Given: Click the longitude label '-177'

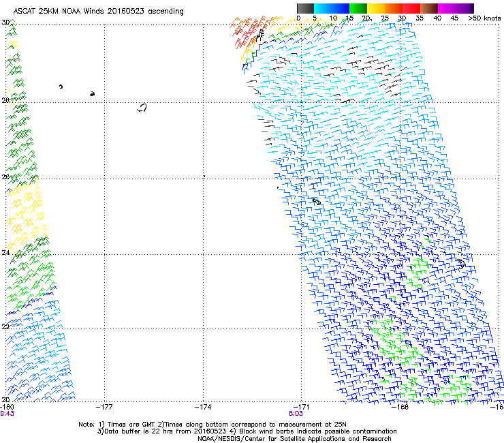Looking at the screenshot, I should (x=104, y=407).
